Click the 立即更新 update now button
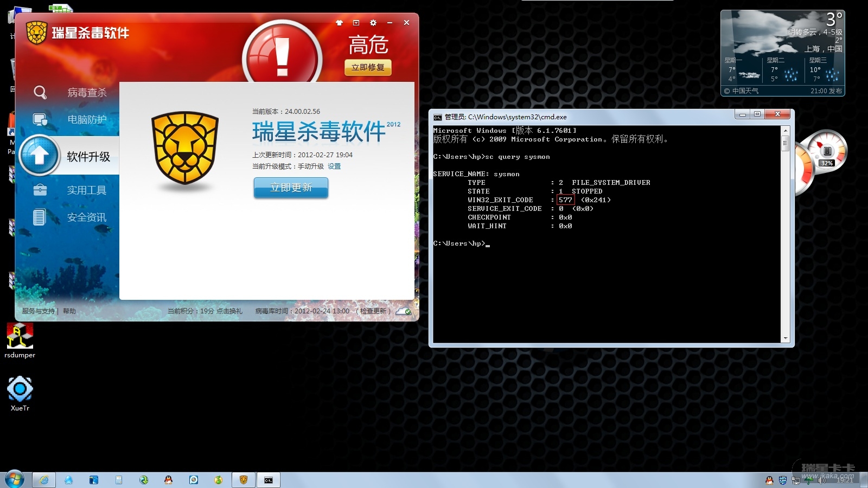Viewport: 868px width, 488px height. [x=291, y=188]
